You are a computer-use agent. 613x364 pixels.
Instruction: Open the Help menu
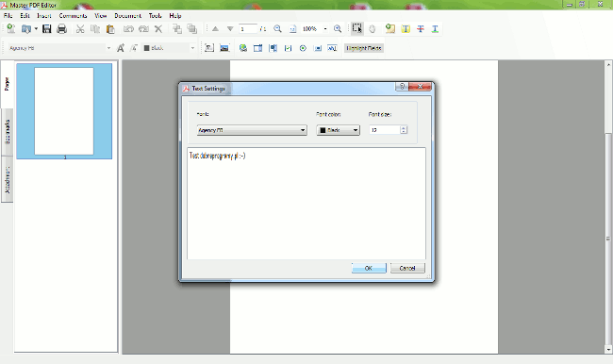175,16
